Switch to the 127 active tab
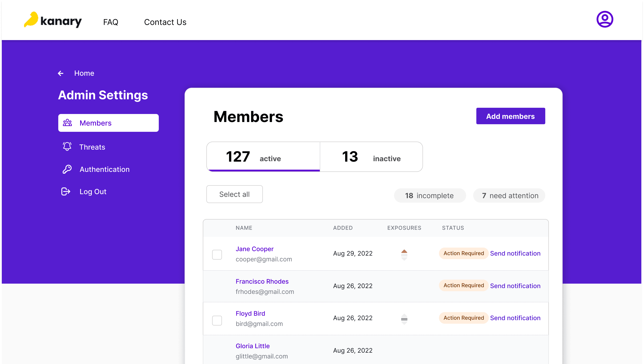644x364 pixels. click(x=263, y=157)
